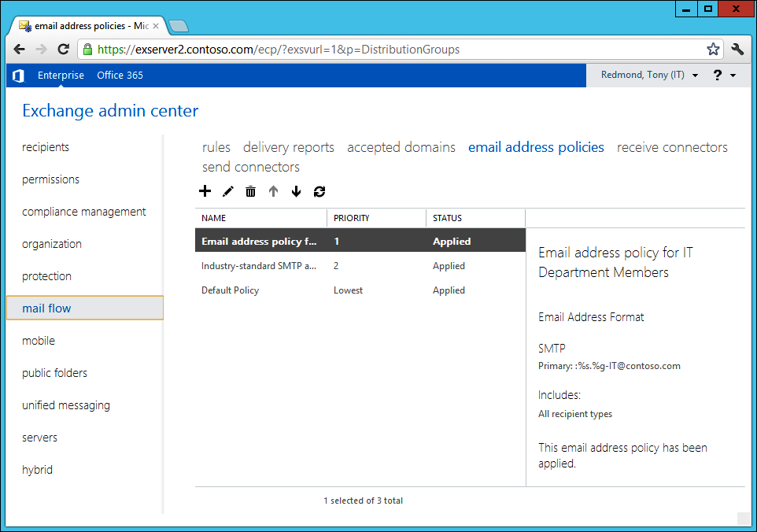Viewport: 757px width, 532px height.
Task: Add a new email address policy
Action: coord(205,191)
